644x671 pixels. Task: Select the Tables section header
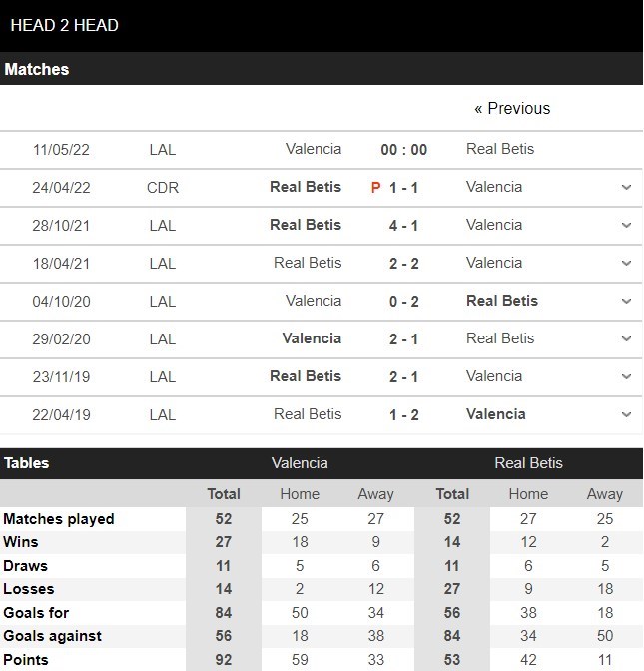coord(26,463)
